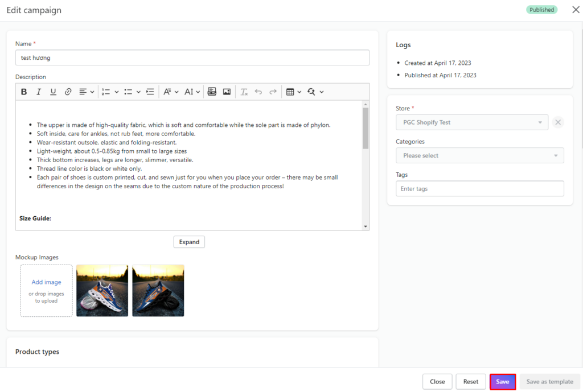Click the Light-weight, about 0.5-0.85kg bullet text
Viewport: 583px width, 392px height.
click(112, 151)
